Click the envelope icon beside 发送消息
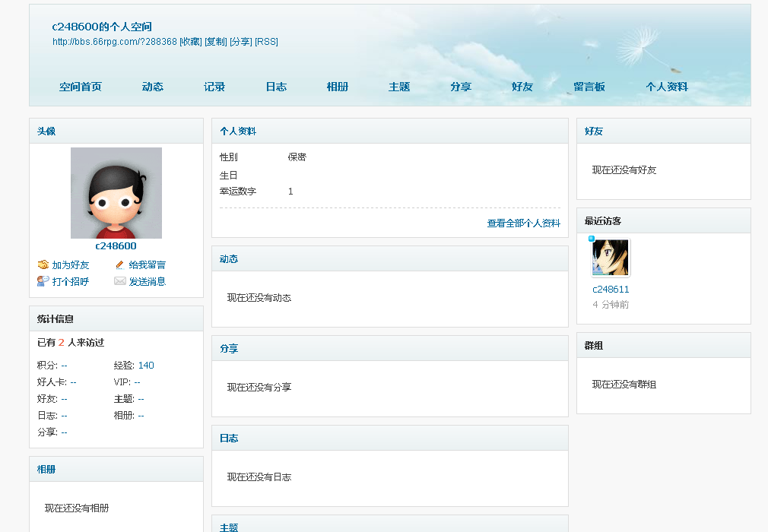The height and width of the screenshot is (532, 768). (120, 281)
